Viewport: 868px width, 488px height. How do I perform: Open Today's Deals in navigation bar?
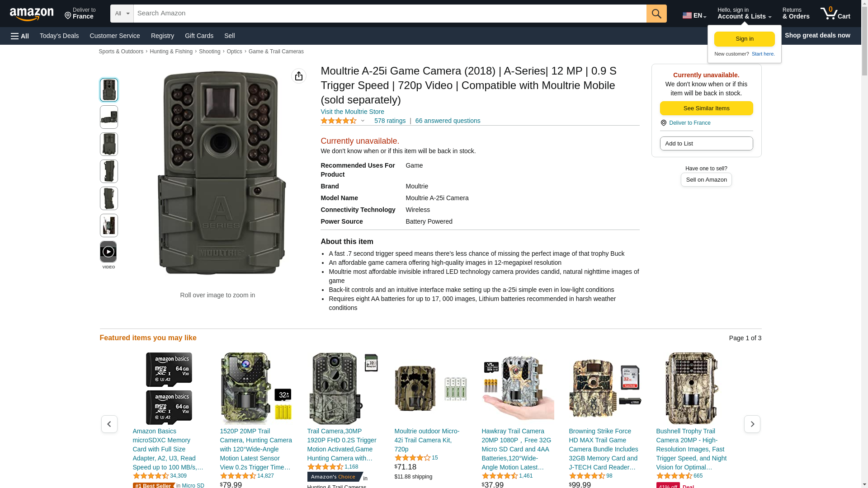59,36
